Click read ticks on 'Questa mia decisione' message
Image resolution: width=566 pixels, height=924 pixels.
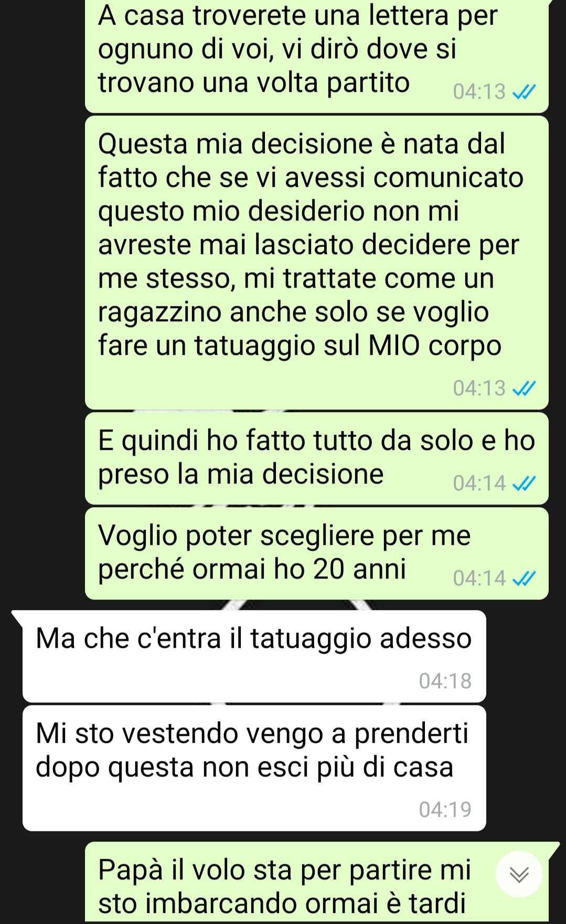pos(524,389)
